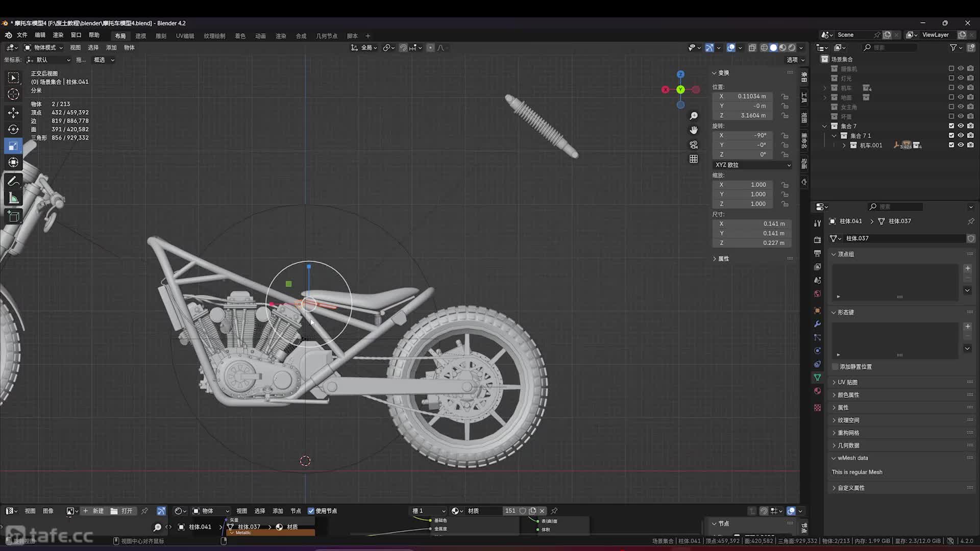This screenshot has width=980, height=551.
Task: Toggle snapping magnet in viewport header
Action: click(x=403, y=47)
